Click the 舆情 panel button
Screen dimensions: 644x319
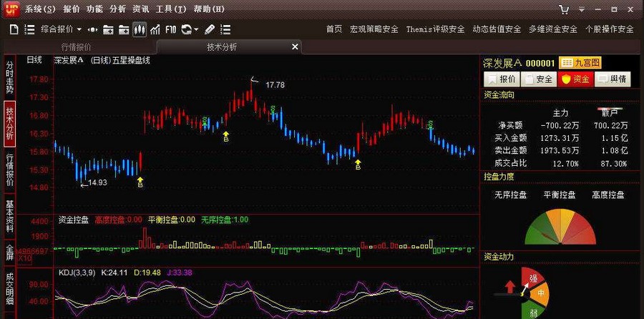click(613, 79)
